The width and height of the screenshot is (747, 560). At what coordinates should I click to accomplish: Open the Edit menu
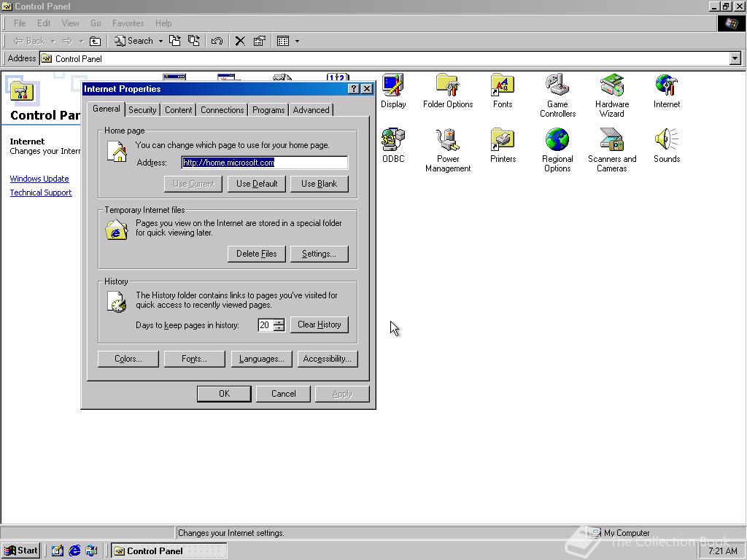[x=44, y=23]
